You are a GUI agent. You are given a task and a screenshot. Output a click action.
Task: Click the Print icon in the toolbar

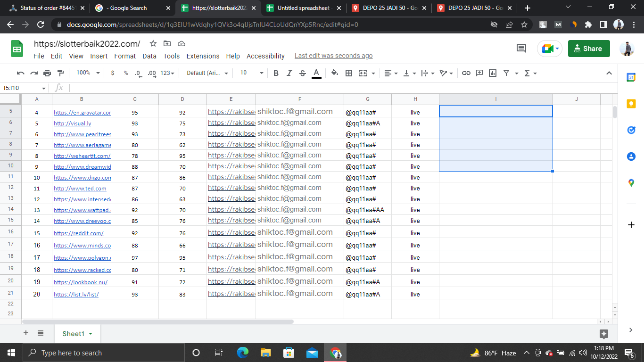(47, 73)
